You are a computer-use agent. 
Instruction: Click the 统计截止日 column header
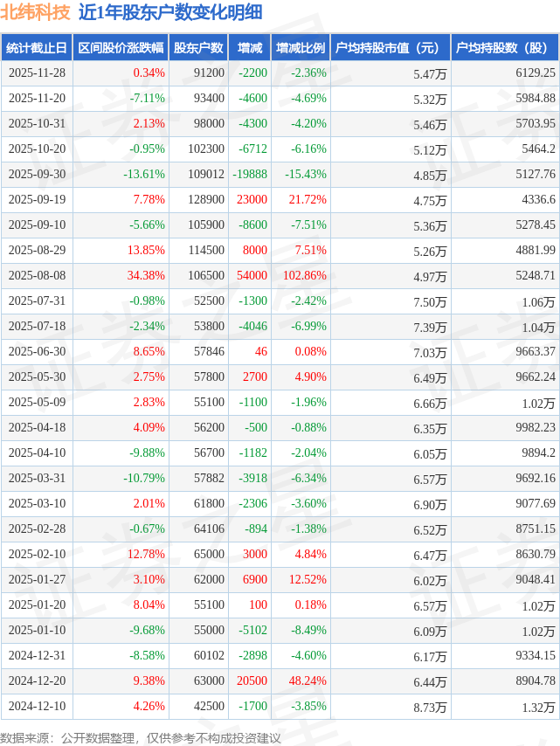tap(37, 48)
